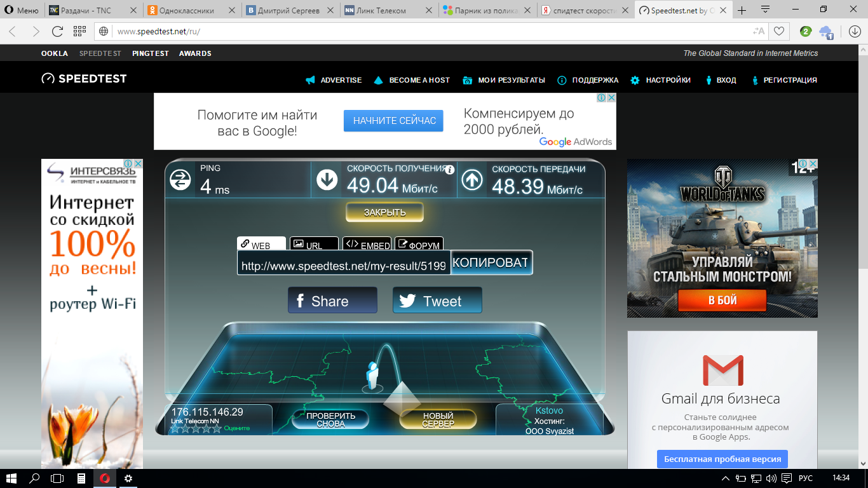Viewport: 868px width, 488px height.
Task: Open the PINGTEST link
Action: pos(151,53)
